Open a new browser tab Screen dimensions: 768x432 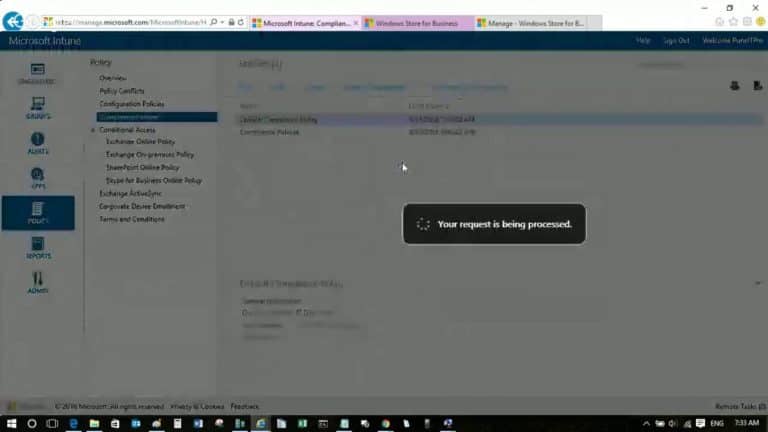pyautogui.click(x=595, y=23)
